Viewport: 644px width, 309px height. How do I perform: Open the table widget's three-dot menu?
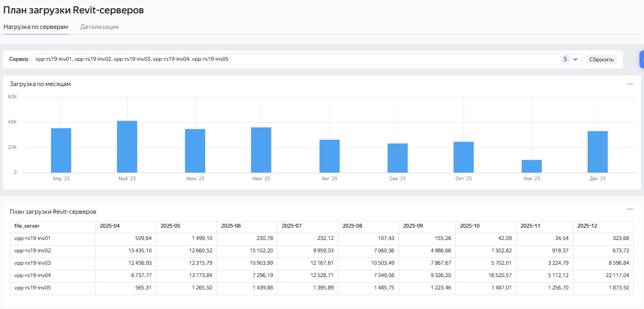[x=630, y=210]
